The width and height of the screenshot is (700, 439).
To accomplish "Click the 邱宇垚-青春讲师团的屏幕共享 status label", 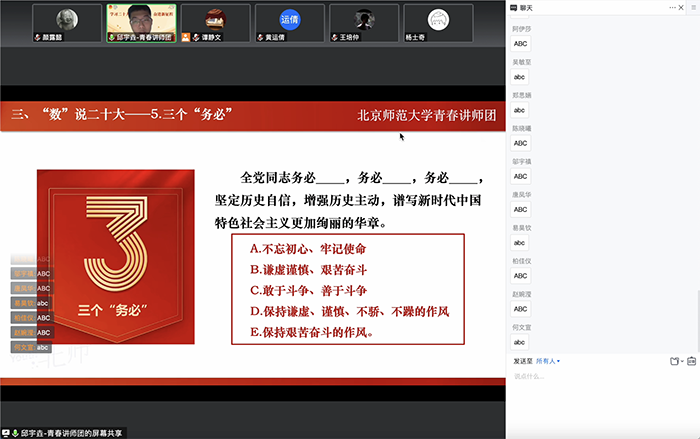I will pos(73,433).
